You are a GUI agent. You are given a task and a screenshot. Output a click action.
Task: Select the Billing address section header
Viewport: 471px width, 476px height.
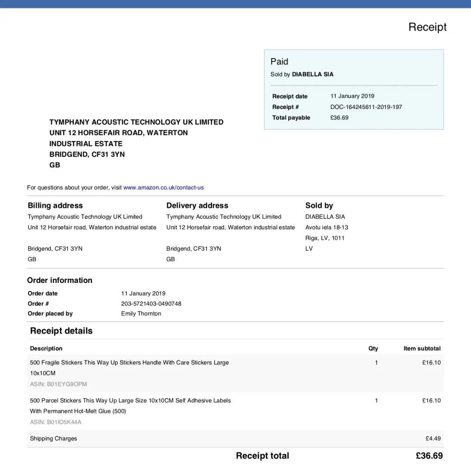click(55, 205)
